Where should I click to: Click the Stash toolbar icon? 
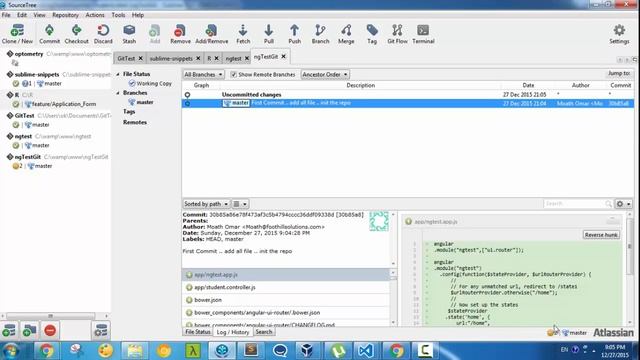click(x=129, y=34)
